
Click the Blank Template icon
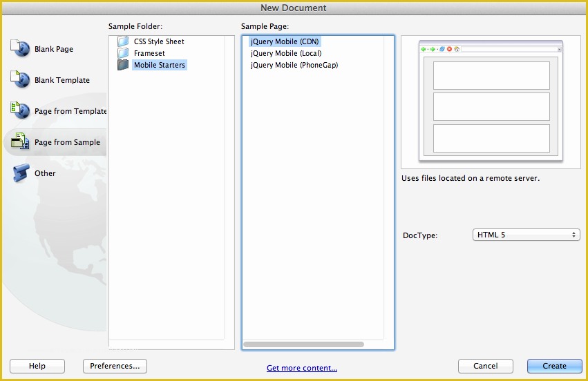point(20,79)
